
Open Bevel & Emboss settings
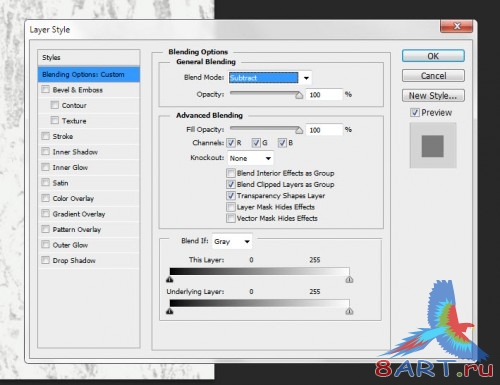click(77, 90)
